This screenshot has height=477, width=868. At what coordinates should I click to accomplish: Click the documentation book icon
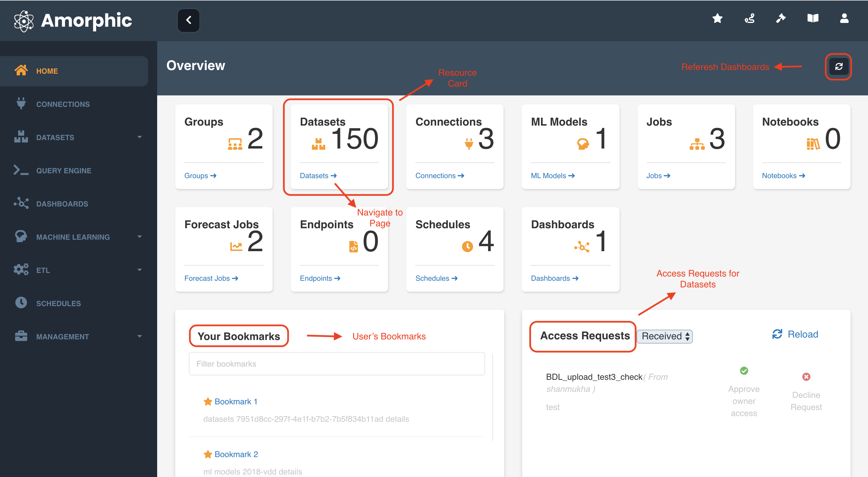[x=812, y=18]
